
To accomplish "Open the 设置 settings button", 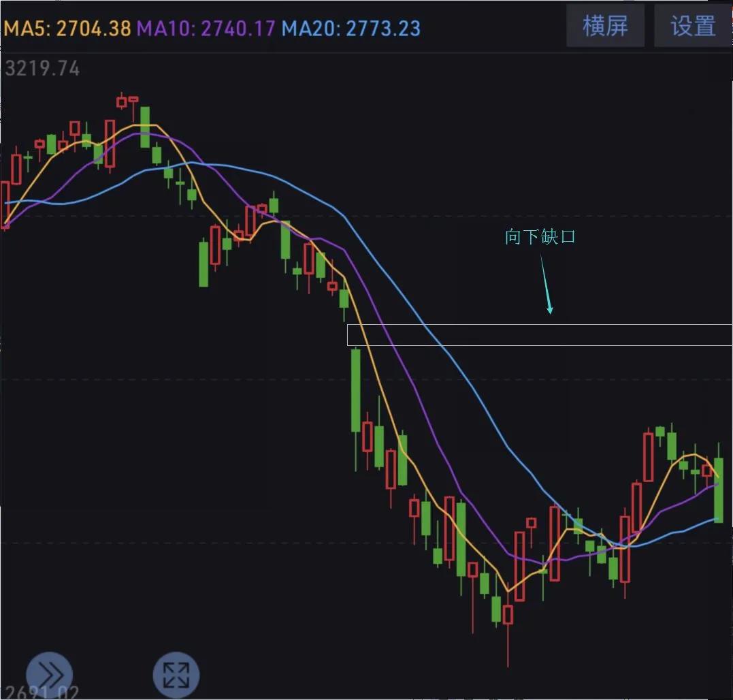I will pyautogui.click(x=693, y=27).
